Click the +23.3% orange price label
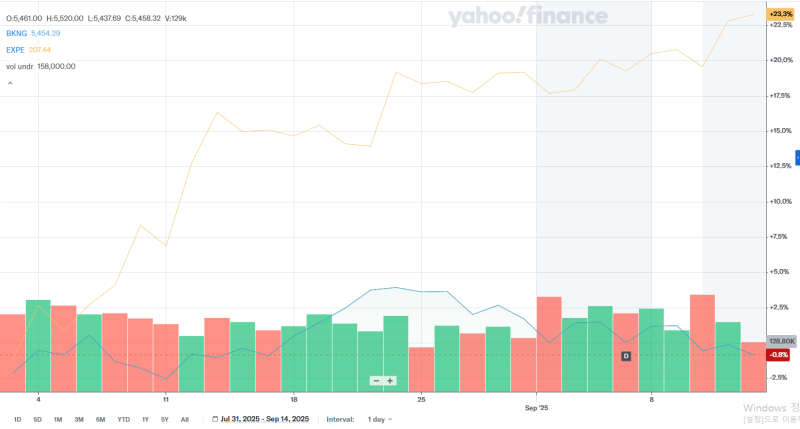 pyautogui.click(x=779, y=14)
